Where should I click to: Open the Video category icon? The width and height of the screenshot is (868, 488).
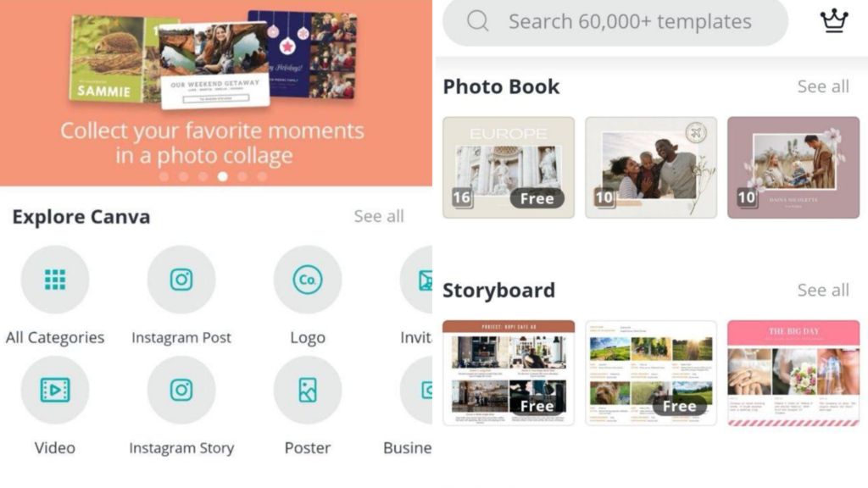coord(55,390)
